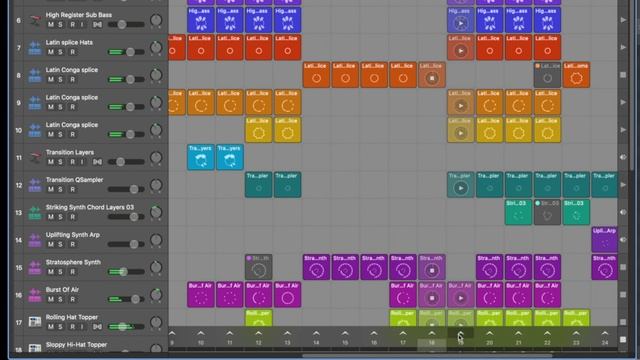Solo the Burst Of Air track
Viewport: 640px width, 360px height.
coord(60,300)
